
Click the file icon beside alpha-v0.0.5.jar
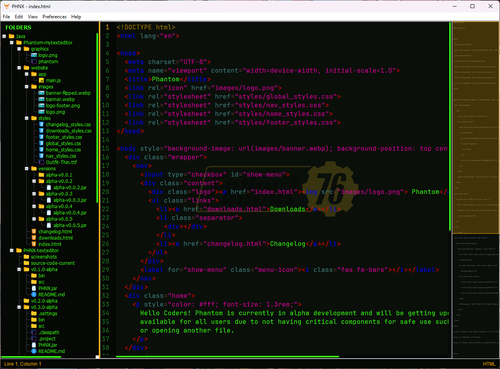(x=49, y=225)
